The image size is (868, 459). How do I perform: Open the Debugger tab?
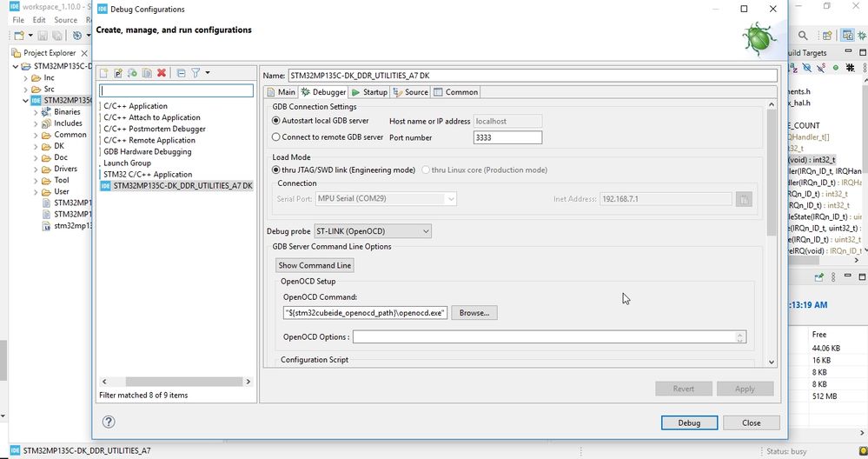[323, 92]
